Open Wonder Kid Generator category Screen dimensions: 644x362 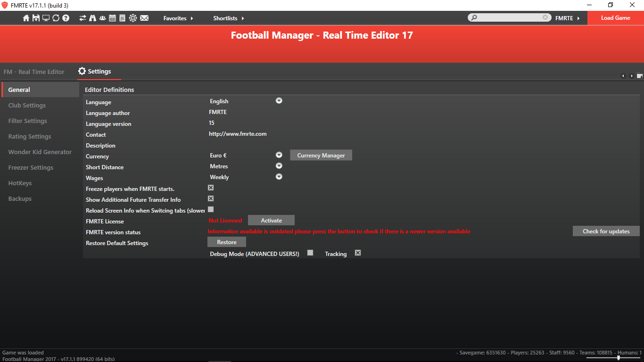point(40,152)
